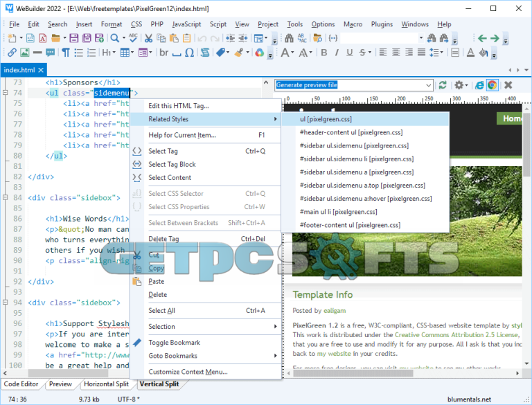Follow the Creative Commons Attribution 2.5 License link
The image size is (532, 405).
(456, 335)
